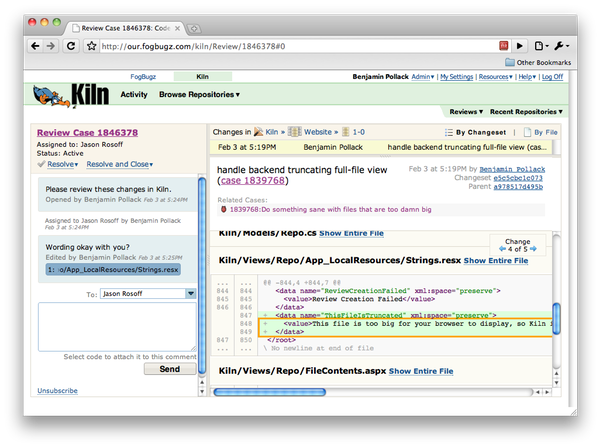The height and width of the screenshot is (448, 600).
Task: Click the diff vertical scrollbar thumb
Action: click(557, 318)
